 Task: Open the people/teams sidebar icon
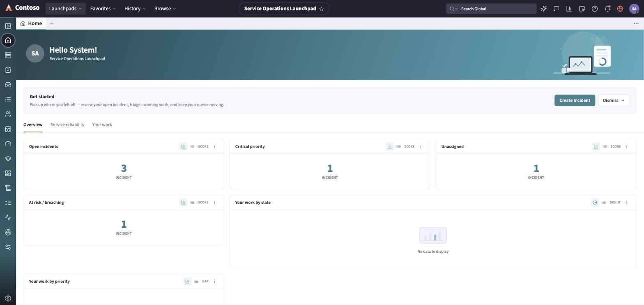[8, 114]
